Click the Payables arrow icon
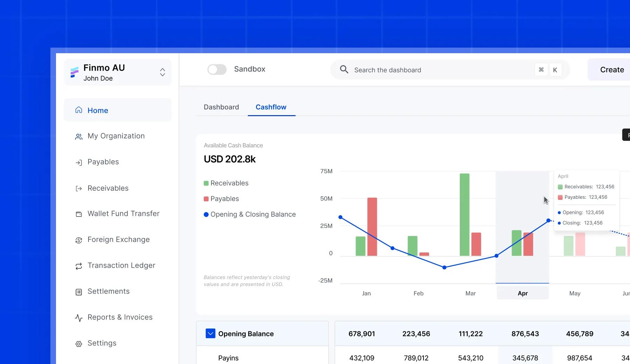Viewport: 630px width, 364px height. (79, 162)
